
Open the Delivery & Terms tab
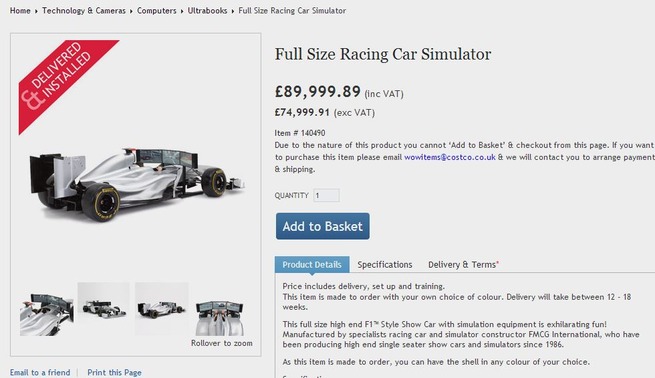coord(463,264)
